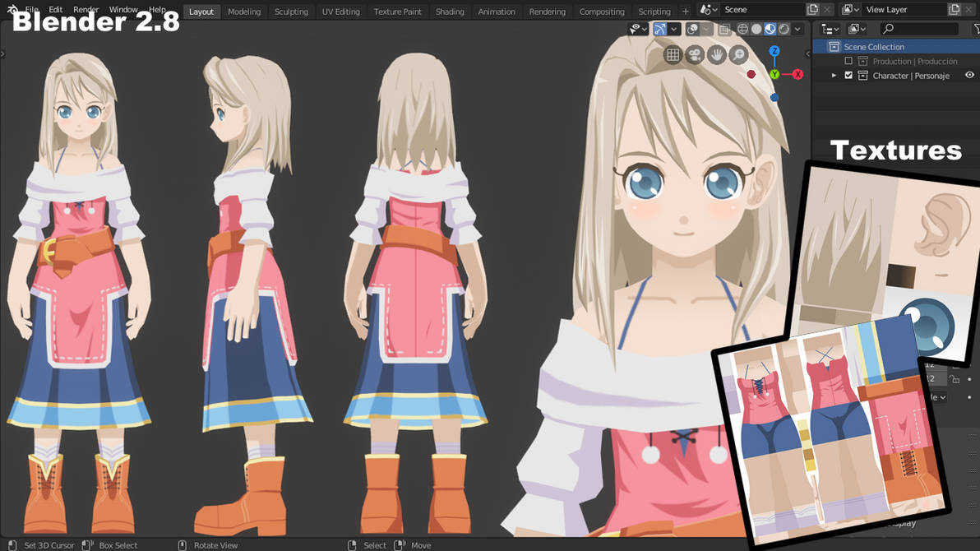Screen dimensions: 980x551
Task: Open the overlays options dropdown arrow
Action: coord(706,29)
